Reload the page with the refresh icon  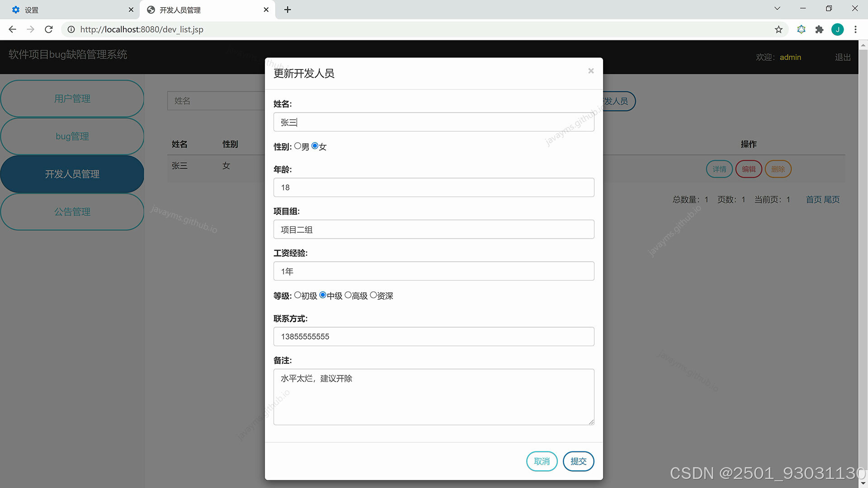(49, 29)
